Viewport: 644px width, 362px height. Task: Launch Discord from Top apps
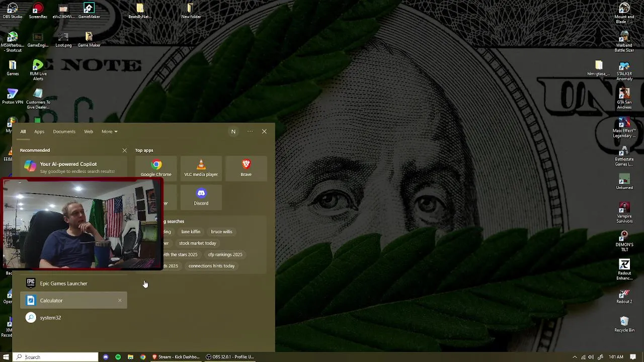coord(201,197)
